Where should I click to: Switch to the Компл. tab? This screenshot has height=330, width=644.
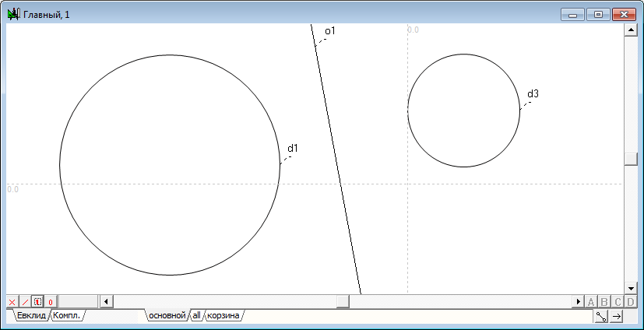pyautogui.click(x=68, y=315)
